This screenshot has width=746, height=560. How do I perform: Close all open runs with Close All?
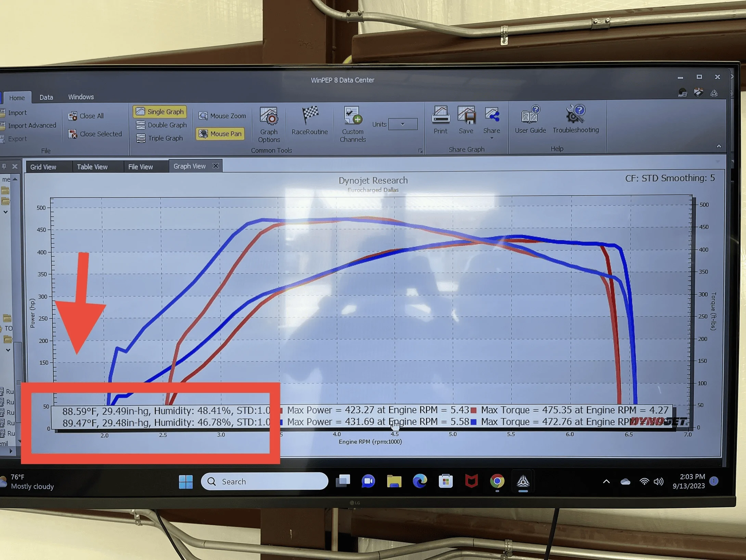point(86,116)
